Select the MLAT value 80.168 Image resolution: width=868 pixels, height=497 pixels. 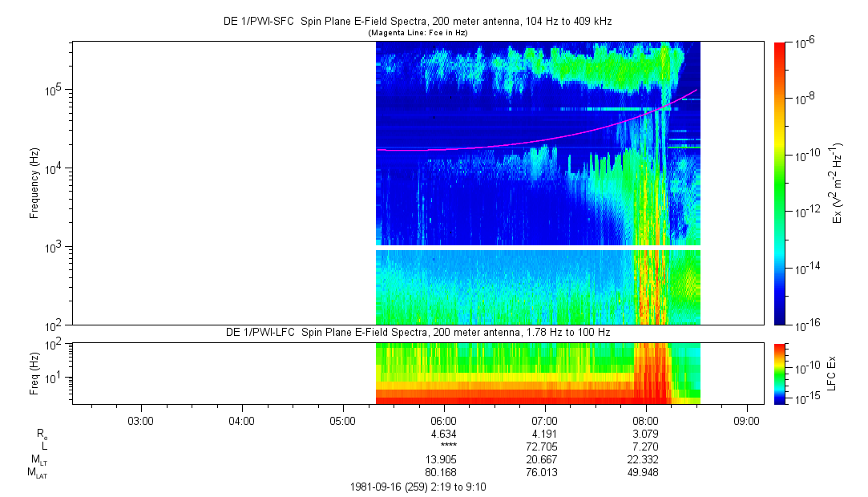click(443, 473)
